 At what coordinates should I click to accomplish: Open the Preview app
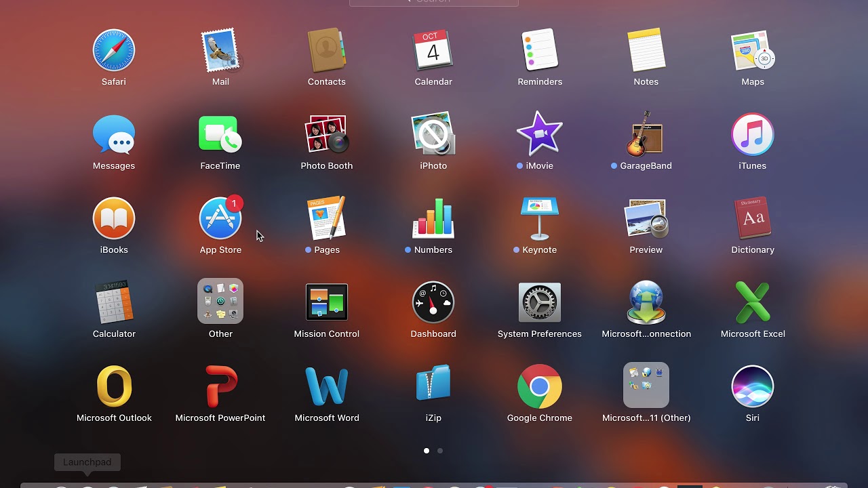[x=646, y=218]
